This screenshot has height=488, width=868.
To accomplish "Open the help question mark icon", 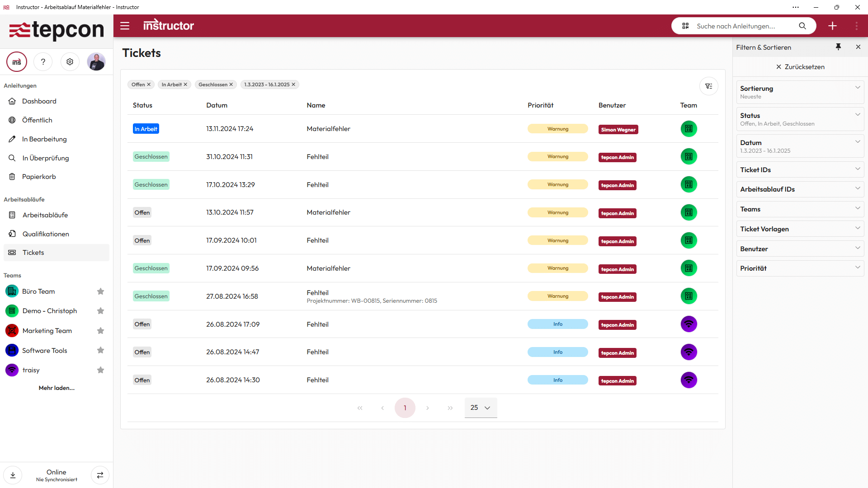I will click(x=43, y=62).
